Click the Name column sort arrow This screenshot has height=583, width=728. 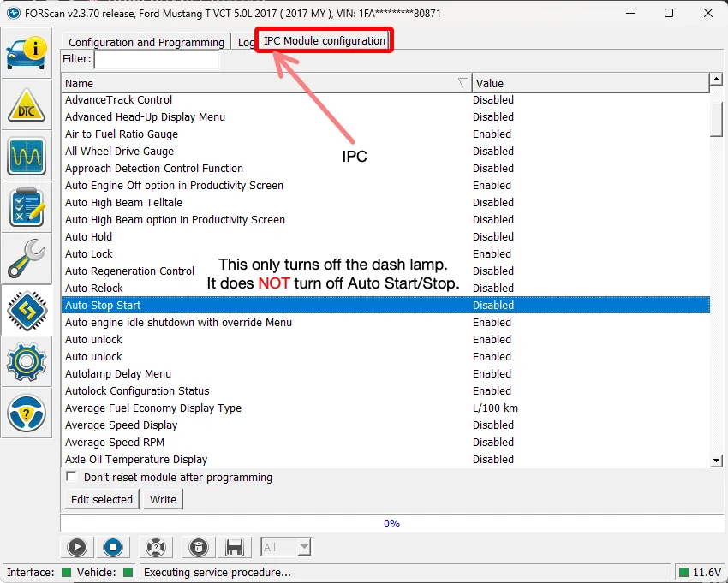pyautogui.click(x=462, y=83)
